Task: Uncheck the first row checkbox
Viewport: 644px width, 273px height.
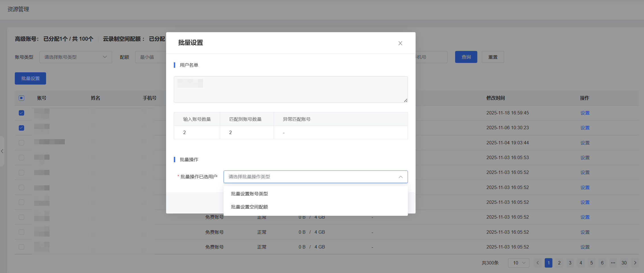Action: [x=22, y=113]
